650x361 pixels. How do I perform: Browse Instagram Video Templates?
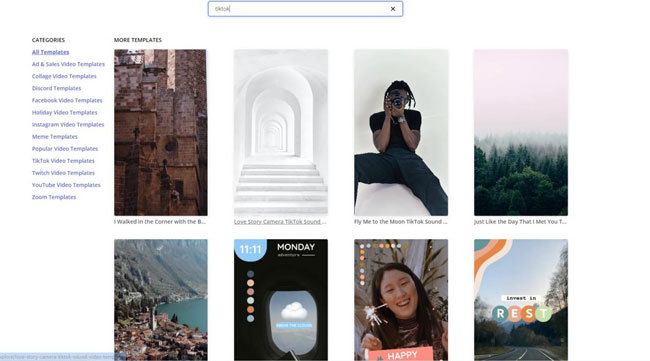68,124
